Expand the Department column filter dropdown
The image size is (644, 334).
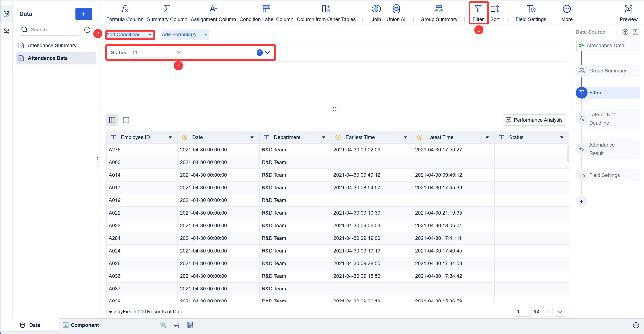(x=324, y=137)
